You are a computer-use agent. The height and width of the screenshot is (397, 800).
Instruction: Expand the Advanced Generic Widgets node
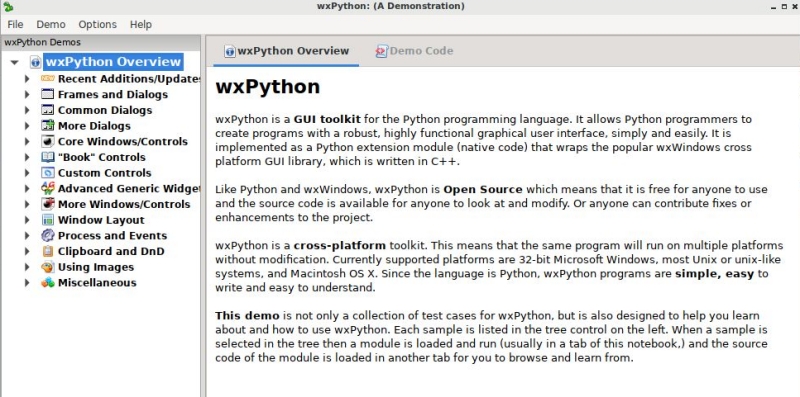pos(27,188)
